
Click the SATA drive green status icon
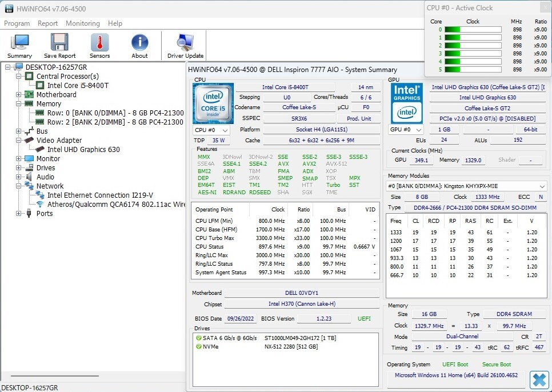199,338
